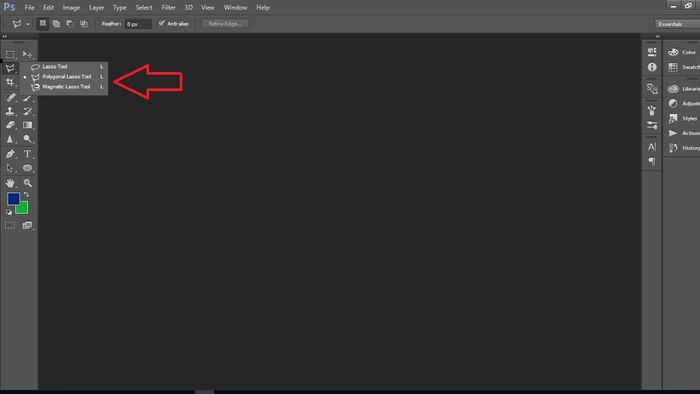Select the Sharpen tool
This screenshot has width=700, height=394.
[10, 139]
